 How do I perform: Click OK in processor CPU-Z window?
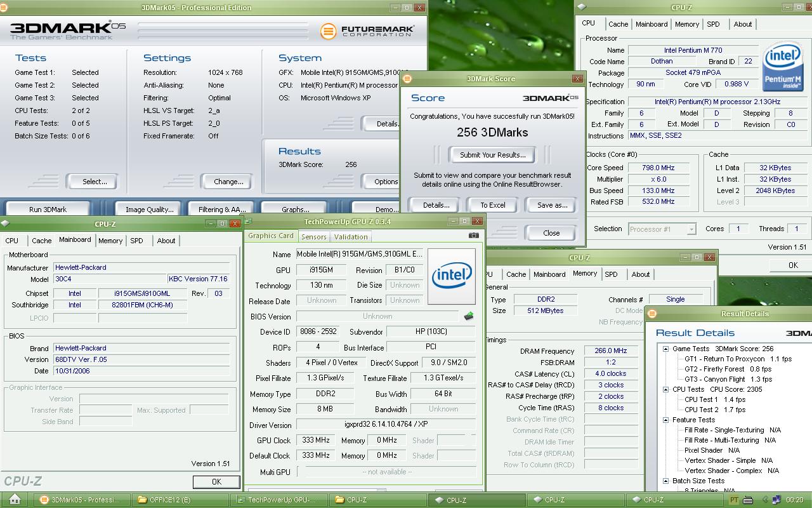[792, 265]
